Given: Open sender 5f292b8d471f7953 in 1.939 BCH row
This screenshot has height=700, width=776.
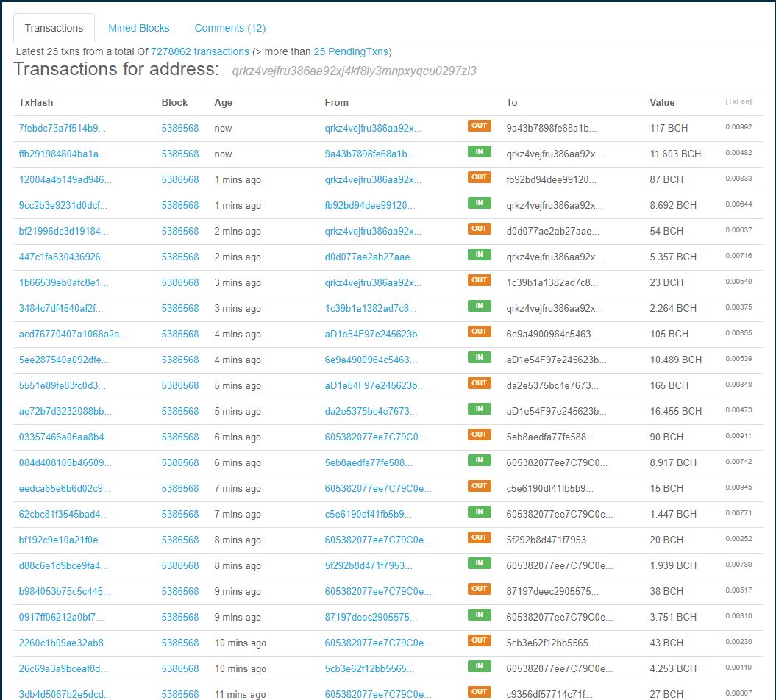Looking at the screenshot, I should pos(369,565).
